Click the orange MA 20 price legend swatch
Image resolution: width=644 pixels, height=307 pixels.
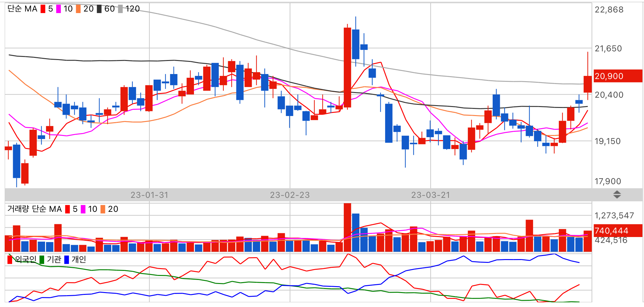[78, 9]
